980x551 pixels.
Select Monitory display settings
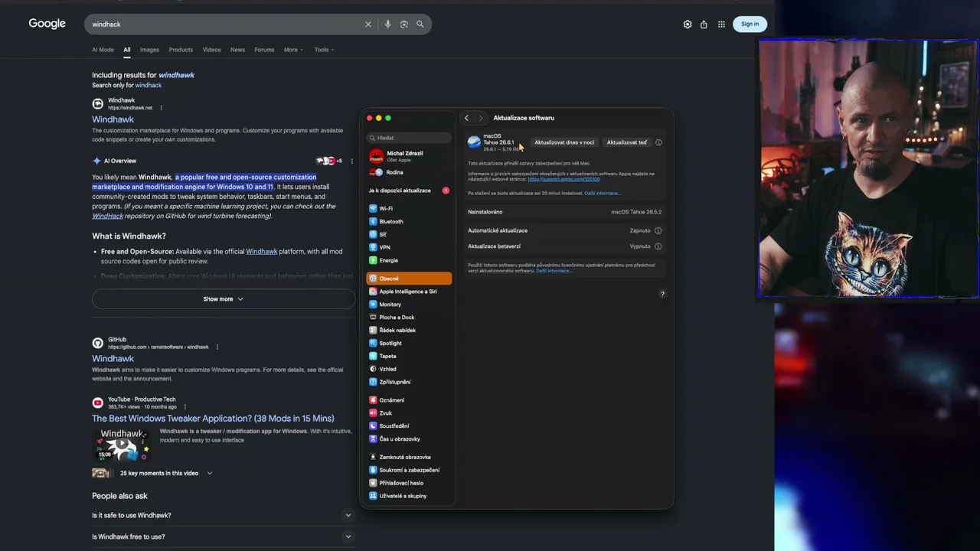tap(409, 305)
